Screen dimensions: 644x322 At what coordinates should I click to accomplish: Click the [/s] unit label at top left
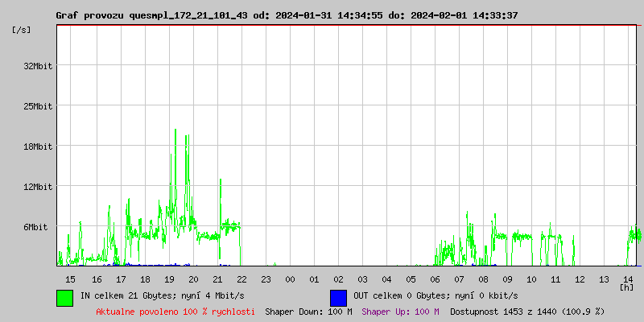point(23,30)
